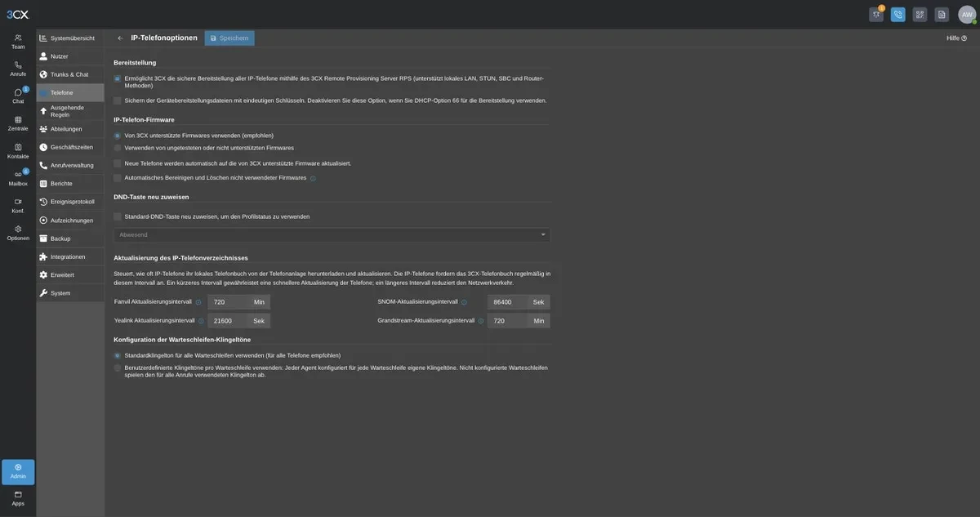Open Ereignisprotokoll in the admin menu
980x517 pixels.
70,202
